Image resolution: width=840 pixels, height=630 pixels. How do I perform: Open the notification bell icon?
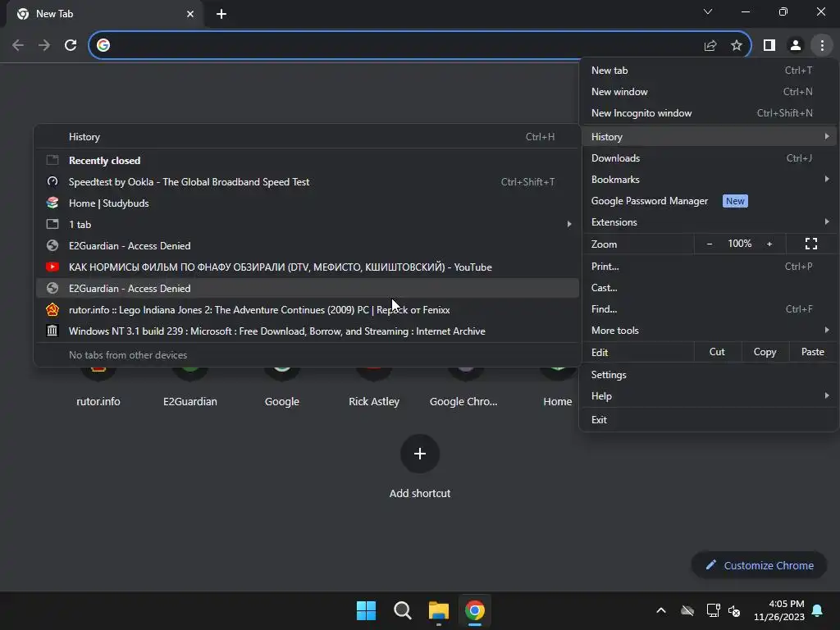coord(818,610)
